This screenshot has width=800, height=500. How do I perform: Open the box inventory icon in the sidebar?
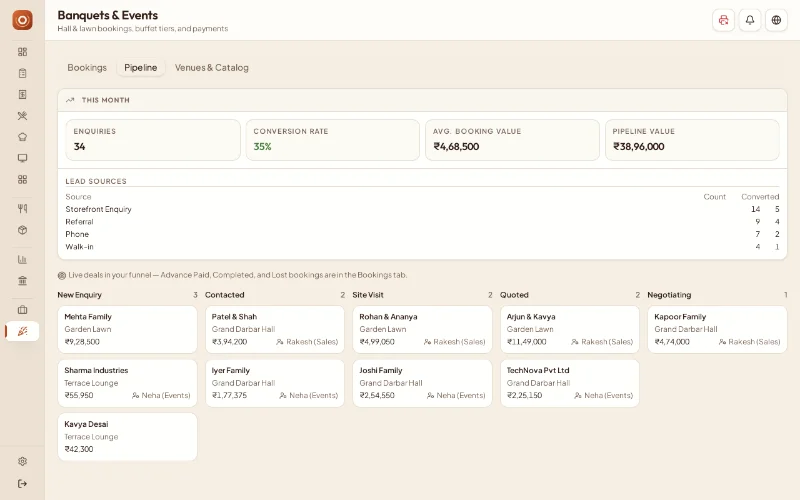pos(22,230)
